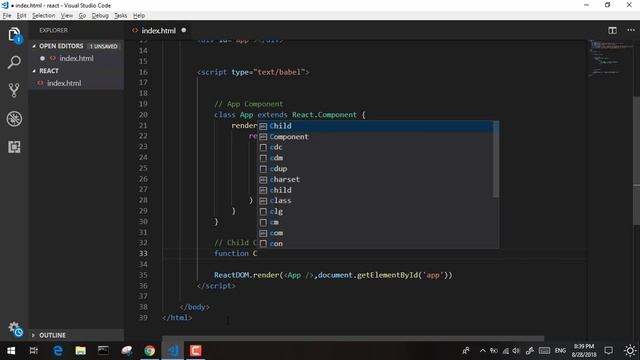
Task: Open the Manage settings gear
Action: [15, 329]
